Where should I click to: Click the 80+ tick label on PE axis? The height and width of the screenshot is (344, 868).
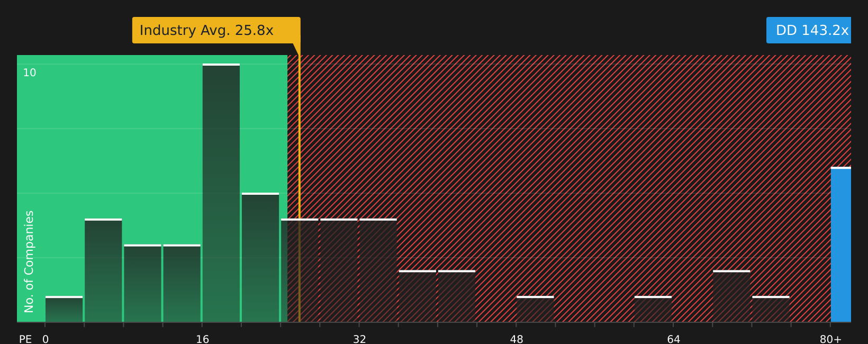830,339
